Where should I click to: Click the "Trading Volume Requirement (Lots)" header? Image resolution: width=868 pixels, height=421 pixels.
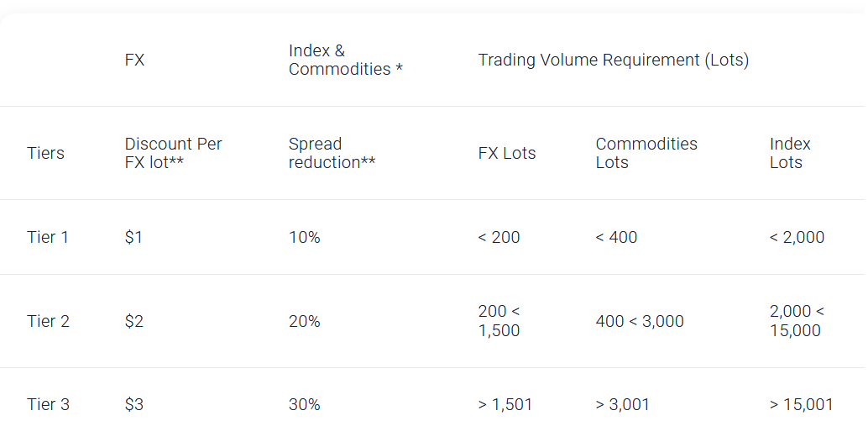(613, 60)
